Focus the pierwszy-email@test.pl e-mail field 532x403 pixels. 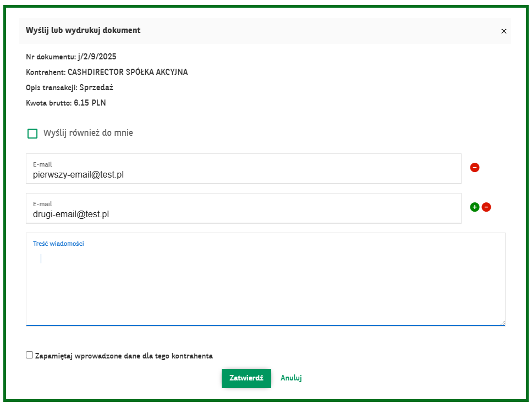[x=244, y=169]
